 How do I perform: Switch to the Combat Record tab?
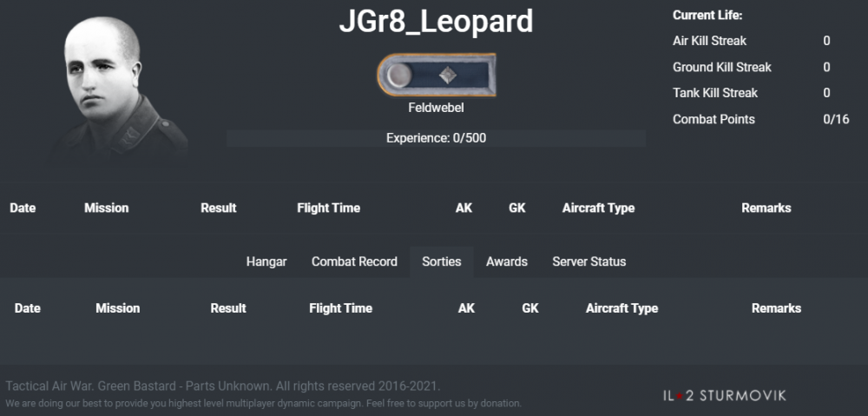pyautogui.click(x=354, y=261)
